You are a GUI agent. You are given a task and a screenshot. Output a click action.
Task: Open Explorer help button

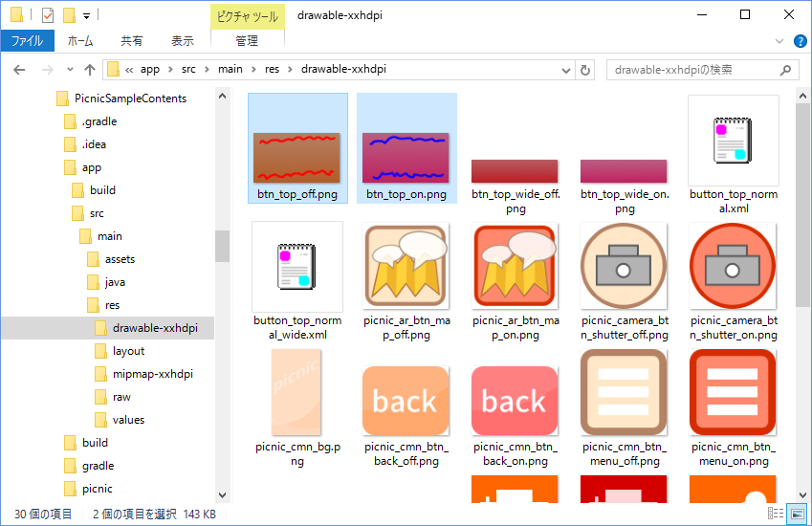(x=801, y=41)
